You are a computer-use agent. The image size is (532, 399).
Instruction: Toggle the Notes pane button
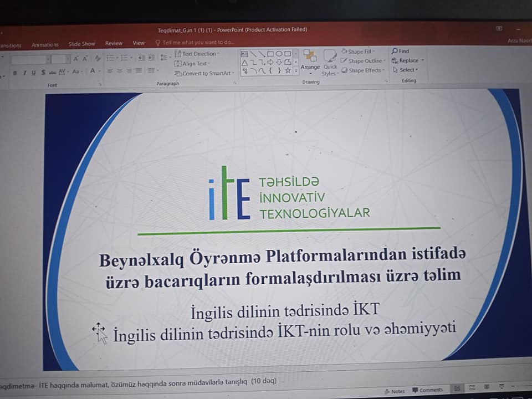[x=395, y=391]
